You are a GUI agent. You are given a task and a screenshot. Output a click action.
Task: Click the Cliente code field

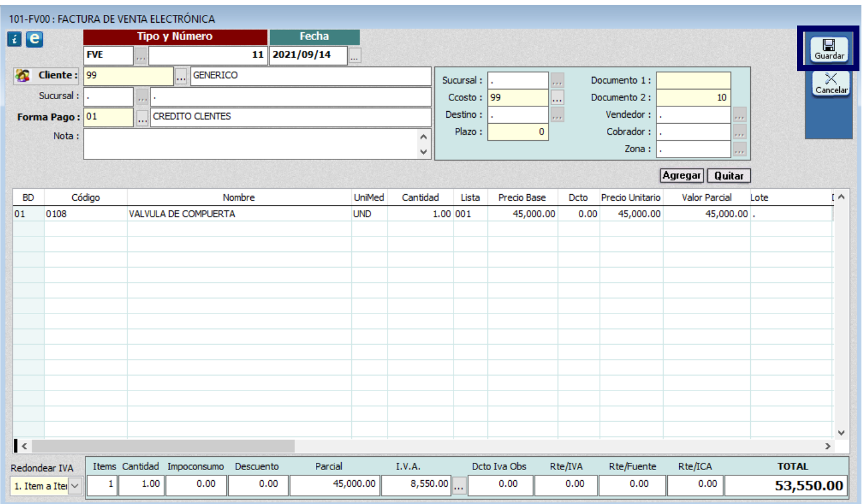point(128,76)
